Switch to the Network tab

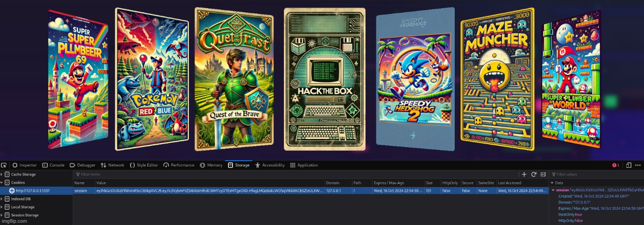113,165
